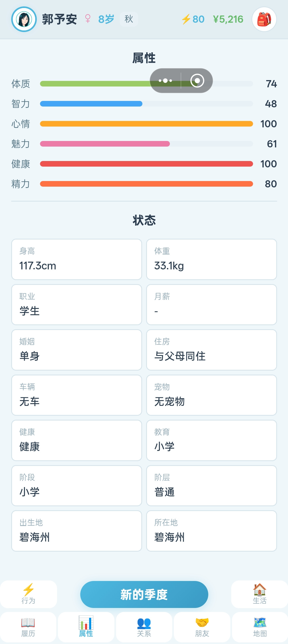
Task: Tap the 职业 学生 status card
Action: pos(77,305)
